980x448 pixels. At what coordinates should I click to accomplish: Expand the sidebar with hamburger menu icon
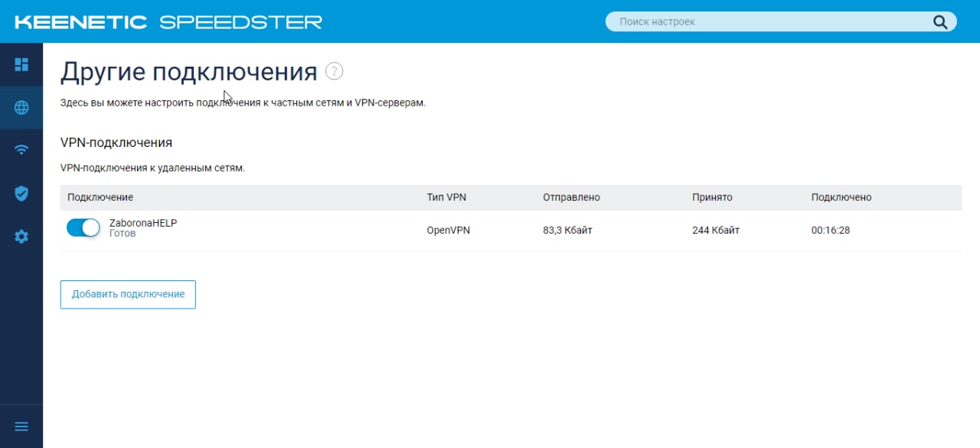[x=21, y=427]
